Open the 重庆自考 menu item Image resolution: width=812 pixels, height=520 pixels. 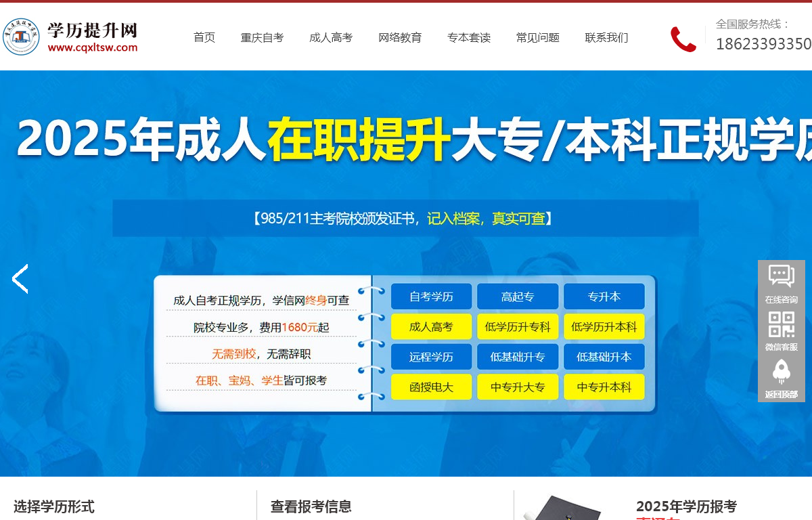pyautogui.click(x=263, y=39)
